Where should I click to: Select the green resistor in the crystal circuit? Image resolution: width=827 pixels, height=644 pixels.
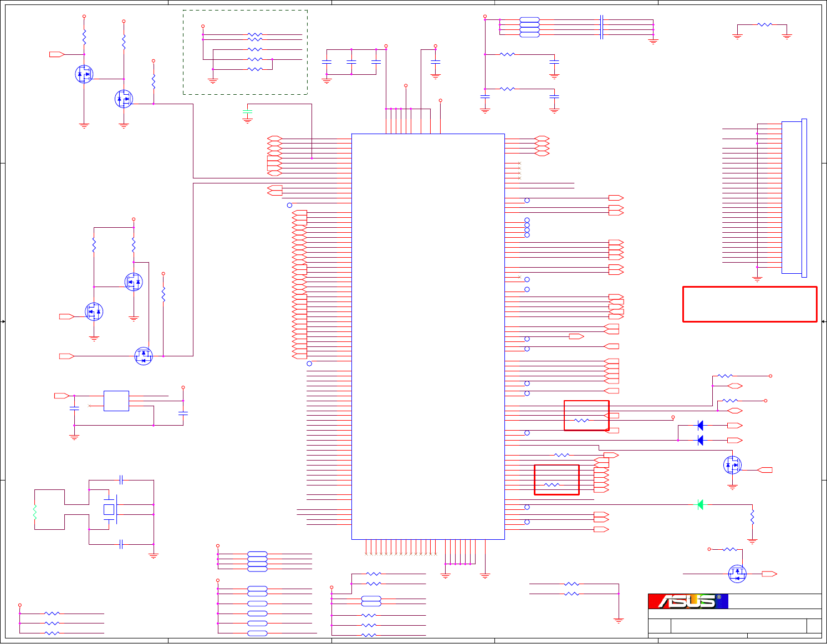34,512
